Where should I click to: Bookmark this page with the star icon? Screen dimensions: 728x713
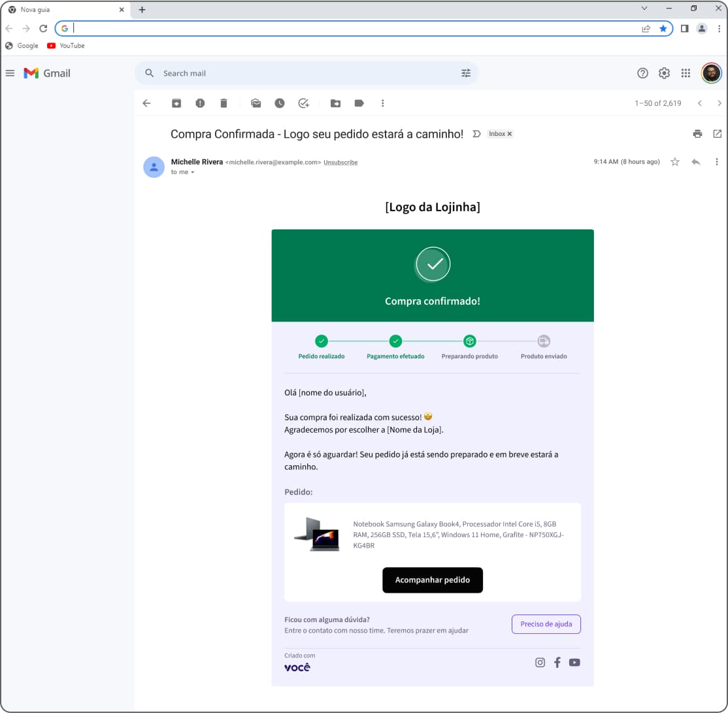tap(663, 29)
